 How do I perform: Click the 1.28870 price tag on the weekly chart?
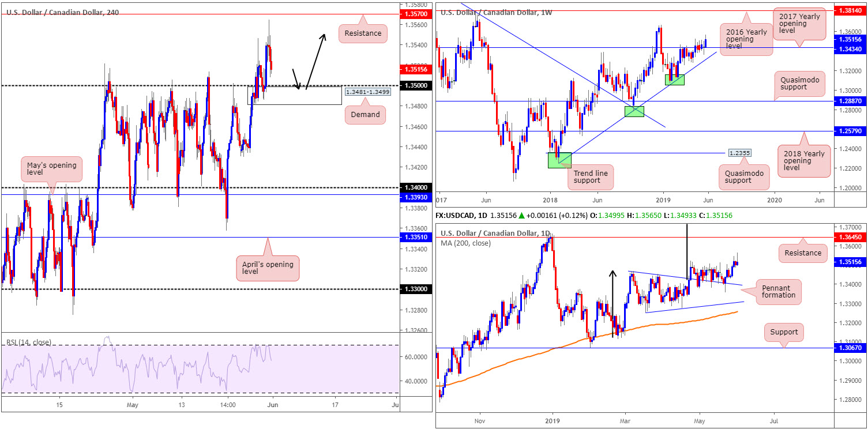point(850,101)
